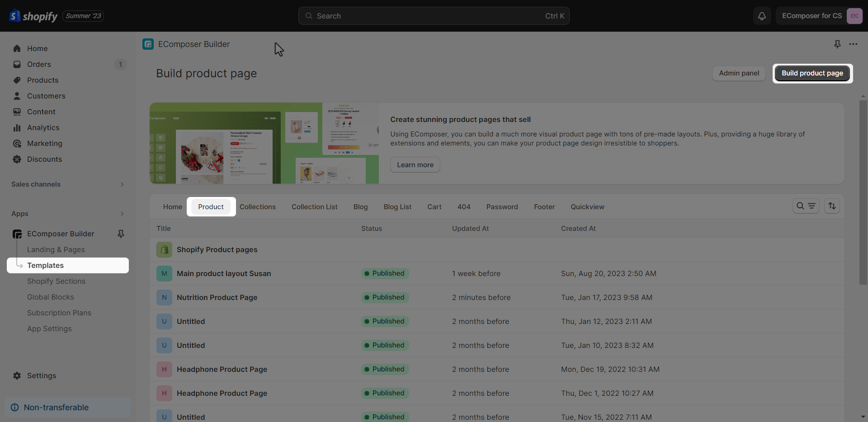Open Headphone Product Page created Dec 19
This screenshot has width=868, height=422.
pos(222,369)
